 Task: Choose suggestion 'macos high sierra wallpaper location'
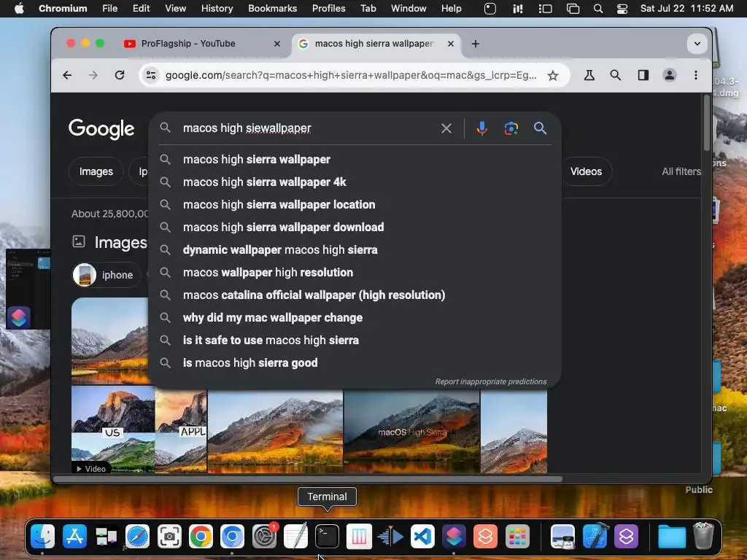pyautogui.click(x=355, y=205)
